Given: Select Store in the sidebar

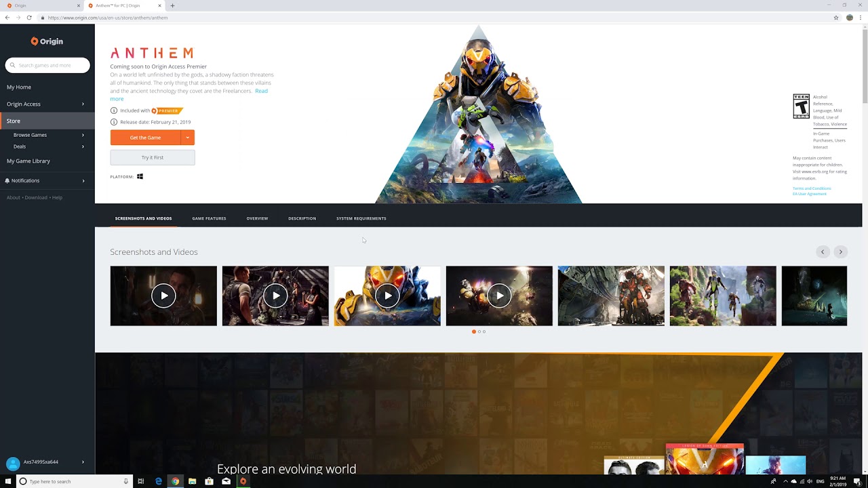Looking at the screenshot, I should [x=47, y=121].
